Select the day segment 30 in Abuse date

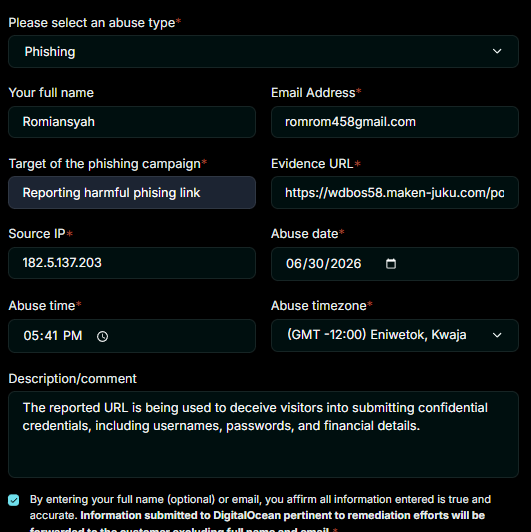pyautogui.click(x=316, y=264)
